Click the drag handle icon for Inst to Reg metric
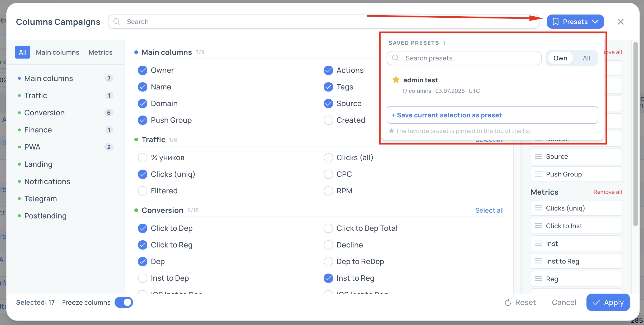 point(538,261)
